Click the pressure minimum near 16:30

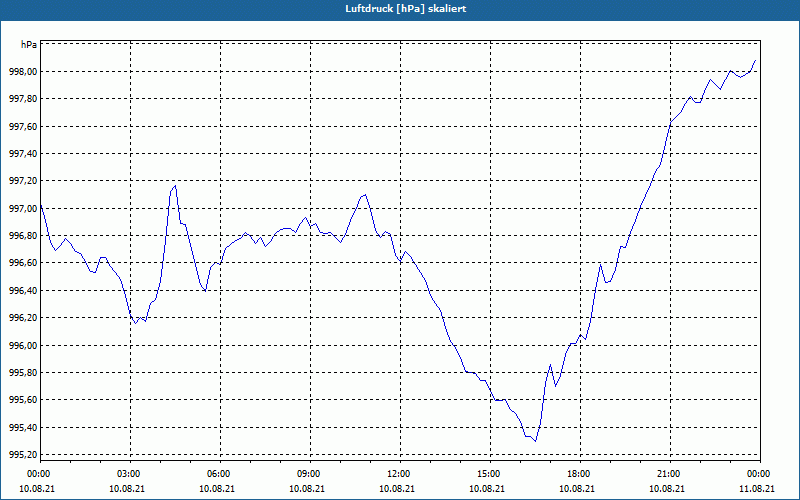coord(535,441)
